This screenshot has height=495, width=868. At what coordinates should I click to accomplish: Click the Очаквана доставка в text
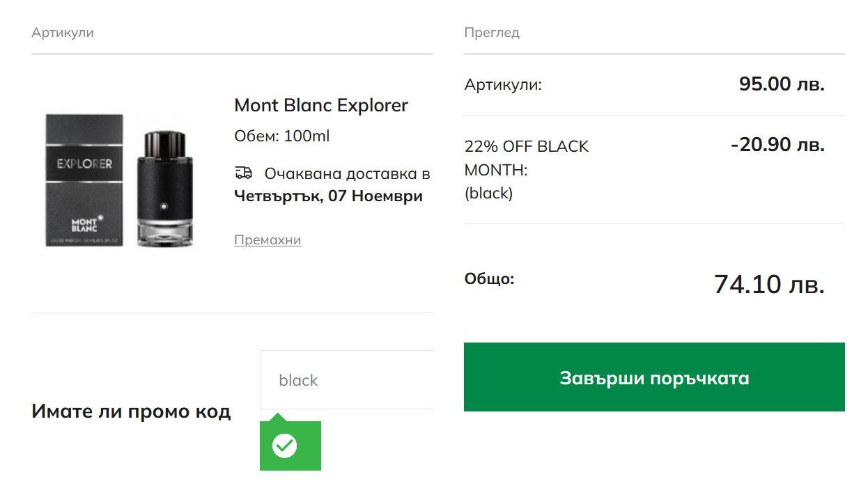click(347, 173)
